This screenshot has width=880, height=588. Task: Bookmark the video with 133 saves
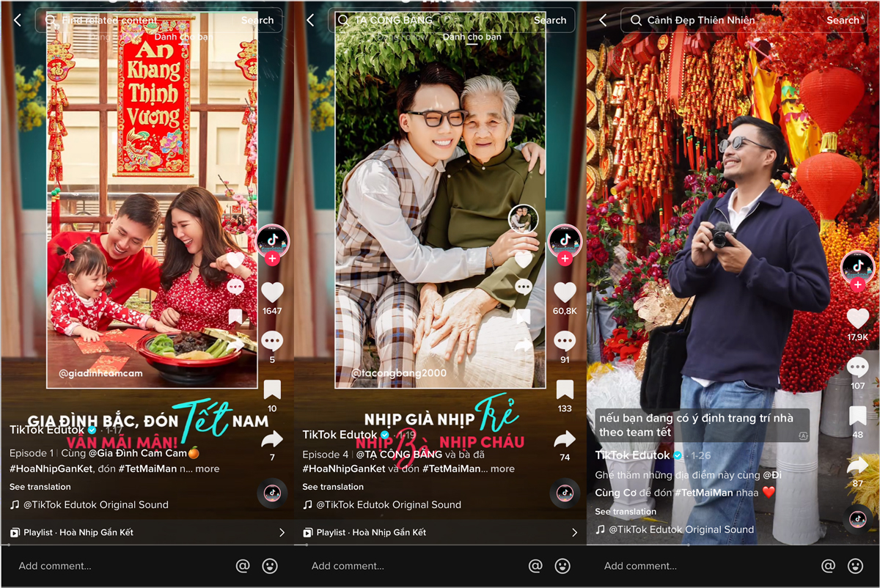[x=564, y=389]
